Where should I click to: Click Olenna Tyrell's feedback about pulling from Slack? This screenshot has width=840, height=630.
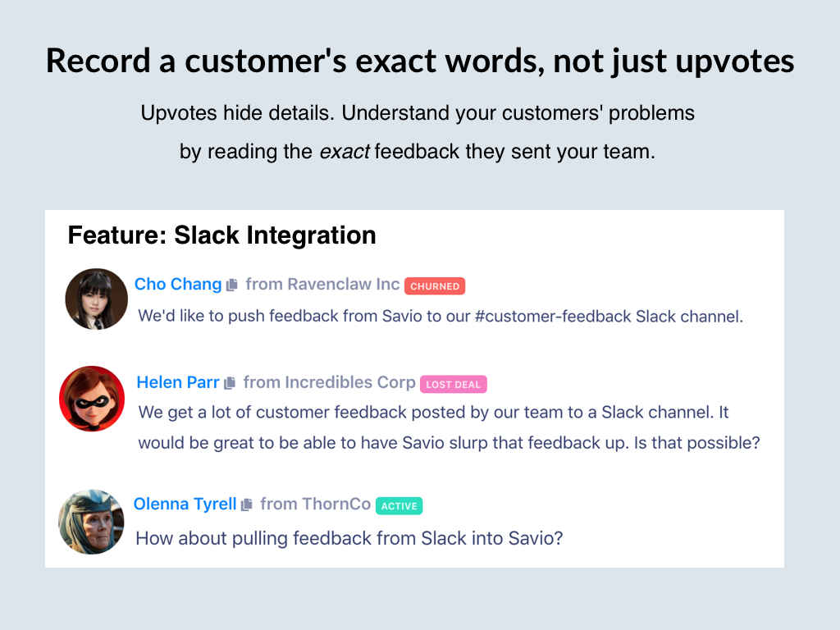point(349,538)
